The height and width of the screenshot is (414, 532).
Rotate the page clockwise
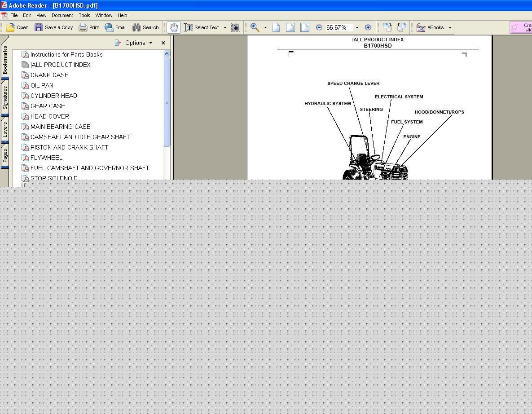click(387, 27)
